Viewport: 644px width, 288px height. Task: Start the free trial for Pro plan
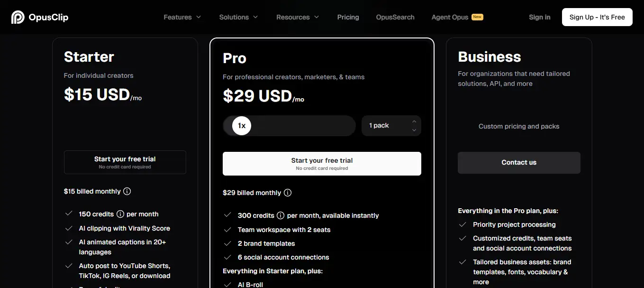pyautogui.click(x=322, y=164)
